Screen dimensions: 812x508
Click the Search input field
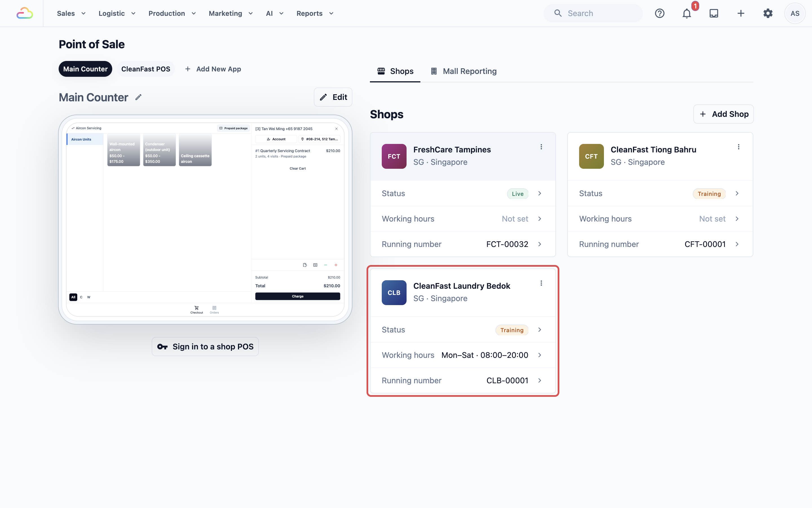593,14
